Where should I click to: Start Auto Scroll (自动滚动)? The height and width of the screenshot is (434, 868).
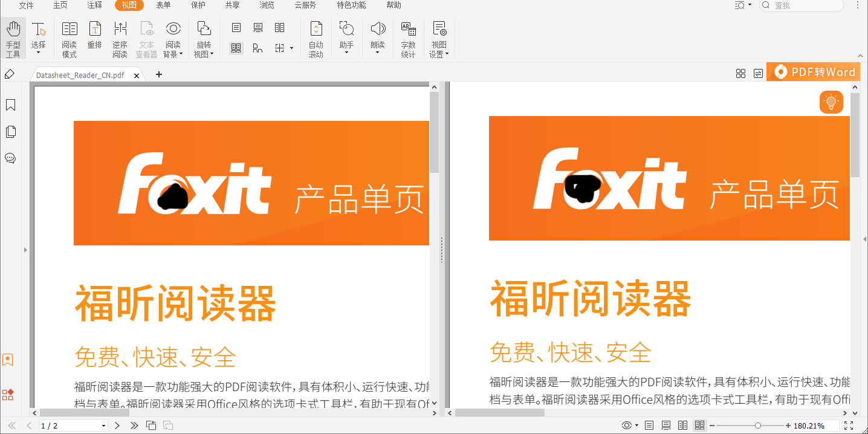[316, 40]
